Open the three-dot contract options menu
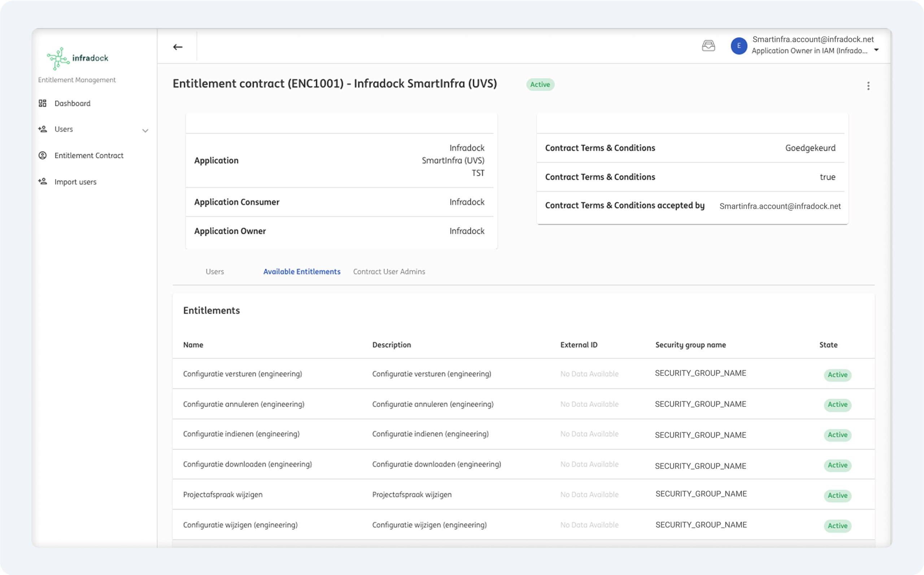This screenshot has height=575, width=924. coord(868,86)
